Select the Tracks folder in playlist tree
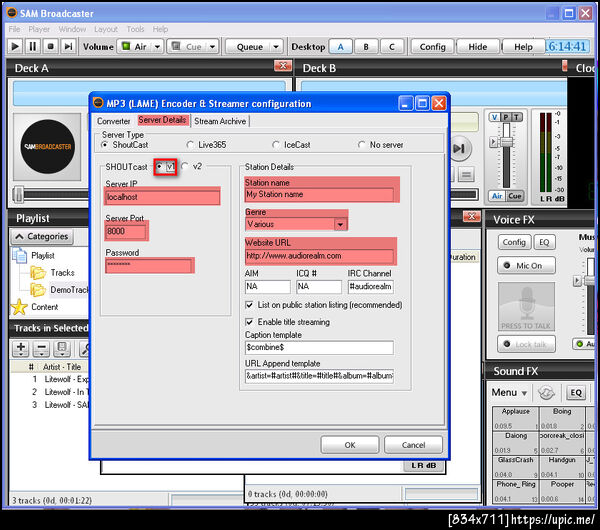Image resolution: width=600 pixels, height=530 pixels. click(54, 273)
